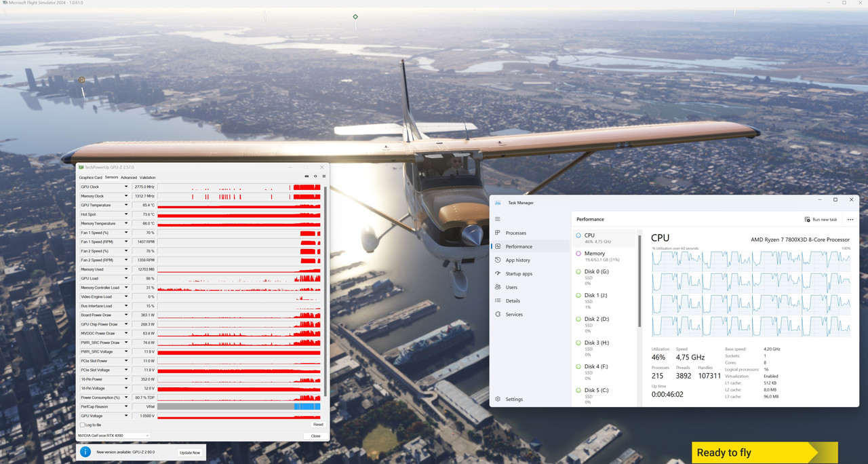Open Memory Clock sensor dropdown
Viewport: 868px width, 464px height.
(x=125, y=196)
